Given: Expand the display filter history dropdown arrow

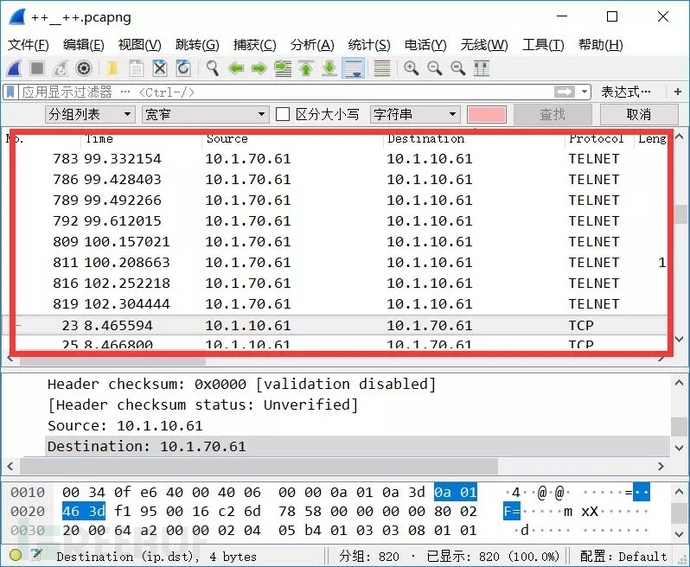Looking at the screenshot, I should pyautogui.click(x=584, y=92).
